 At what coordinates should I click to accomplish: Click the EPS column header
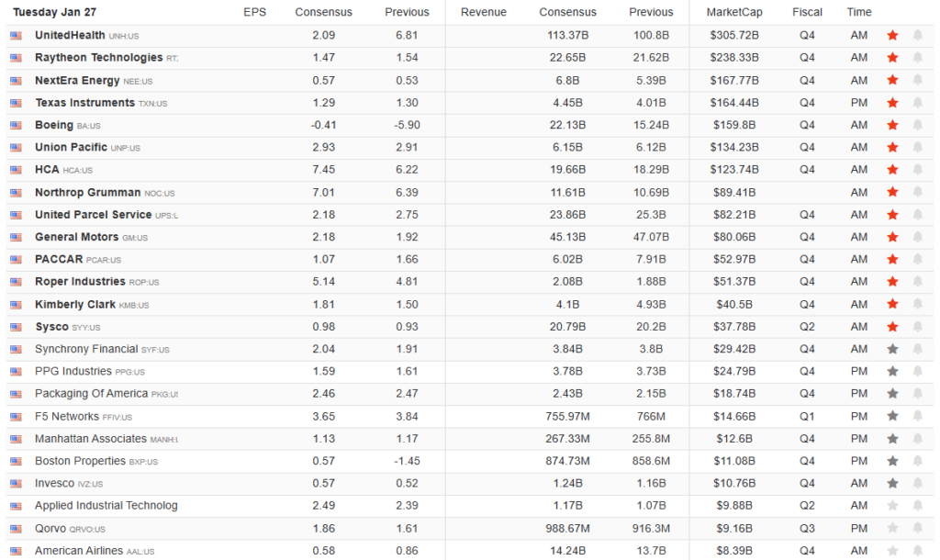[x=254, y=12]
